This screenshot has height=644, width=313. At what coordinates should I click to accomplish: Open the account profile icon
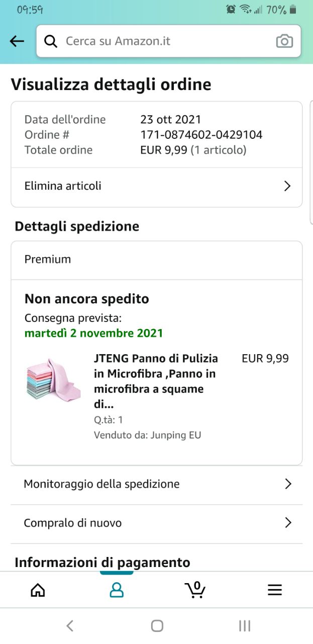pos(117,590)
